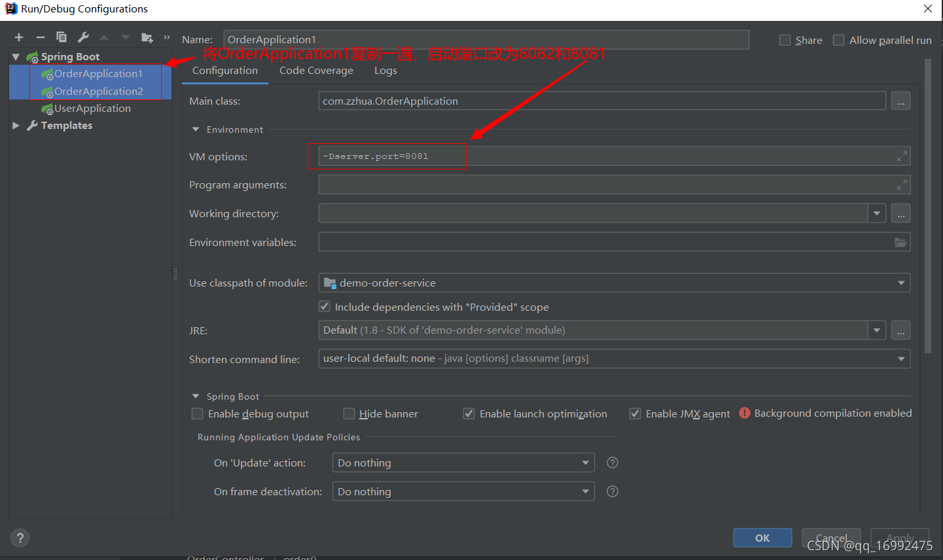943x560 pixels.
Task: Toggle Hide banner checkbox
Action: pyautogui.click(x=349, y=413)
